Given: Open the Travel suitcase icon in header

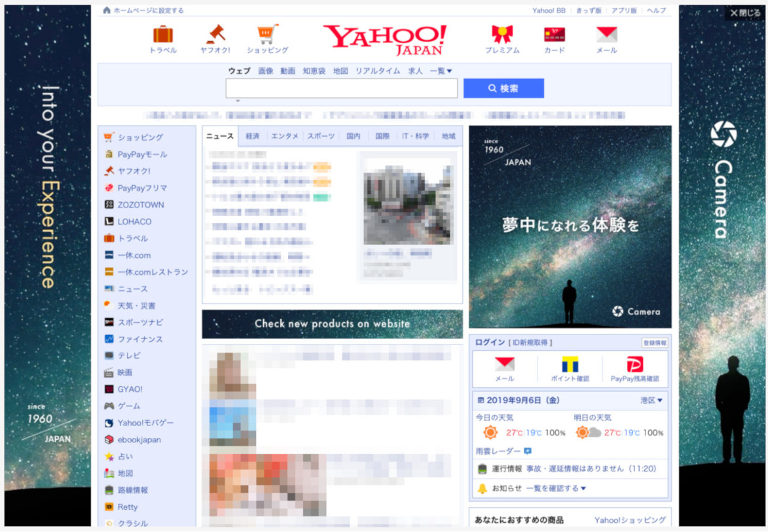Looking at the screenshot, I should (163, 35).
